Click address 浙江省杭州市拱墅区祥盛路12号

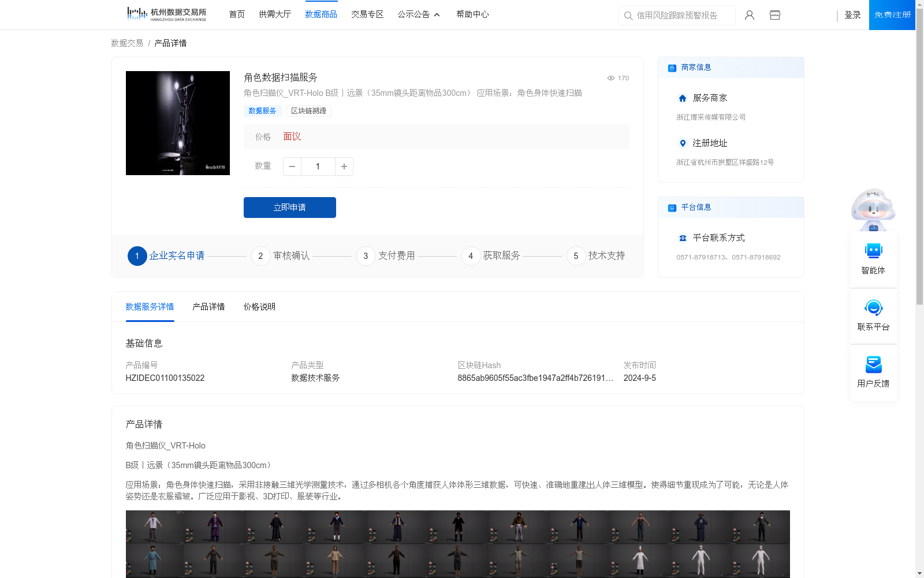point(725,162)
